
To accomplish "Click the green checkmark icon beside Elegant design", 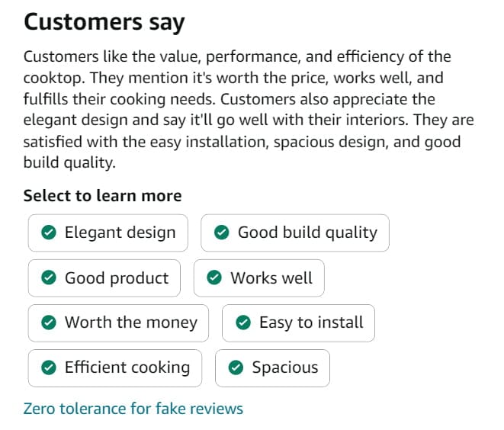I will tap(49, 233).
